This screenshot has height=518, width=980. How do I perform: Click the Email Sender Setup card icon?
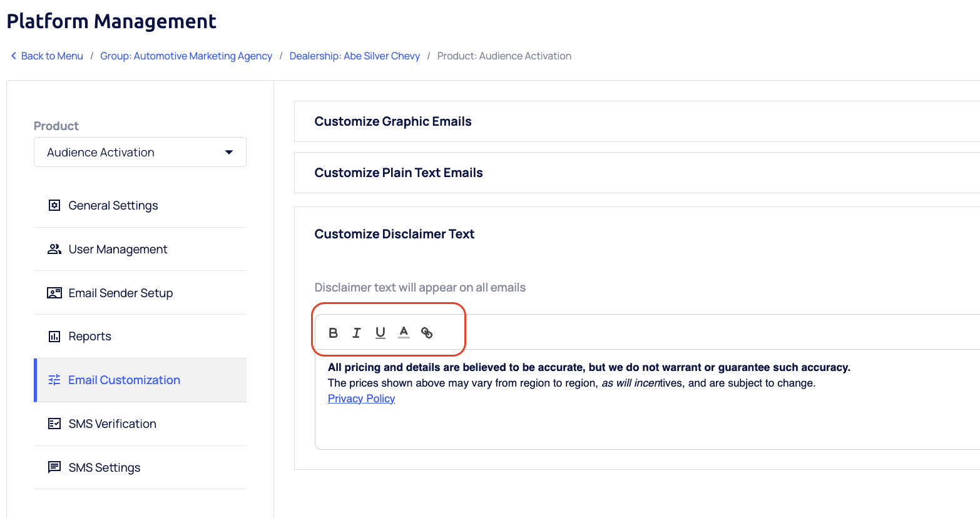click(x=54, y=293)
